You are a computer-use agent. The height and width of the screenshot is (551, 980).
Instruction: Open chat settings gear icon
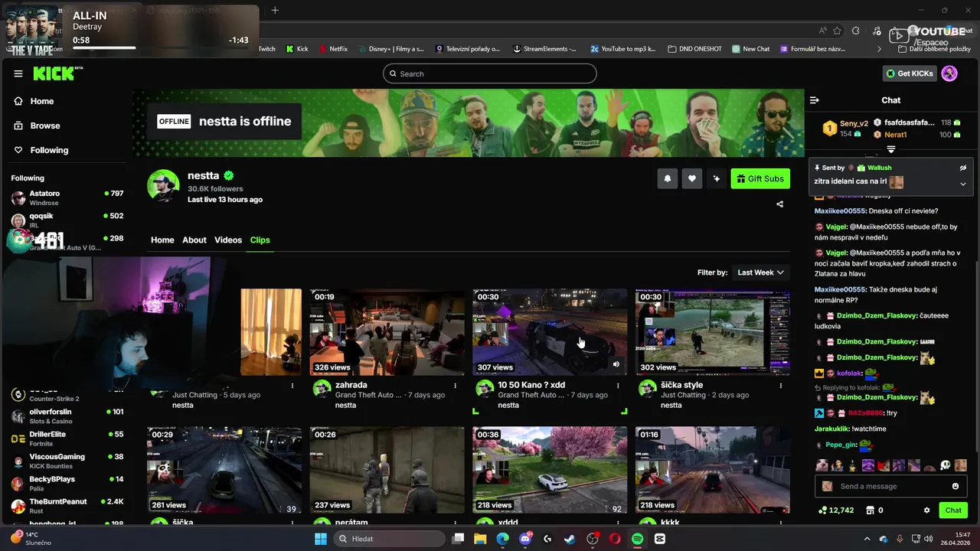pos(926,510)
